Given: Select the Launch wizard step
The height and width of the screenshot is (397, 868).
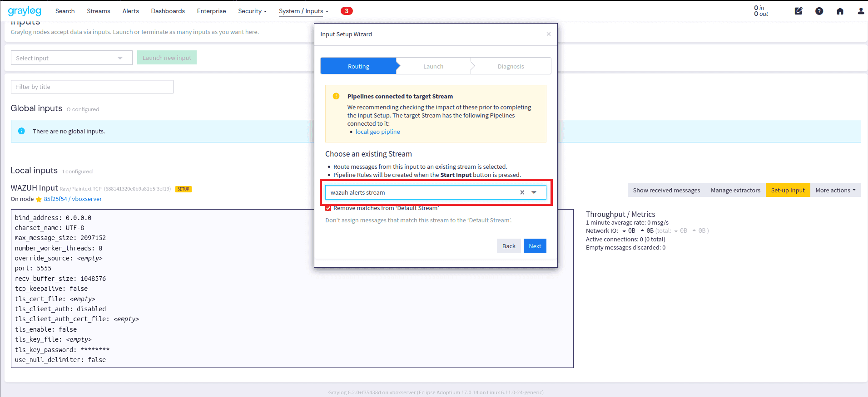Looking at the screenshot, I should (433, 66).
